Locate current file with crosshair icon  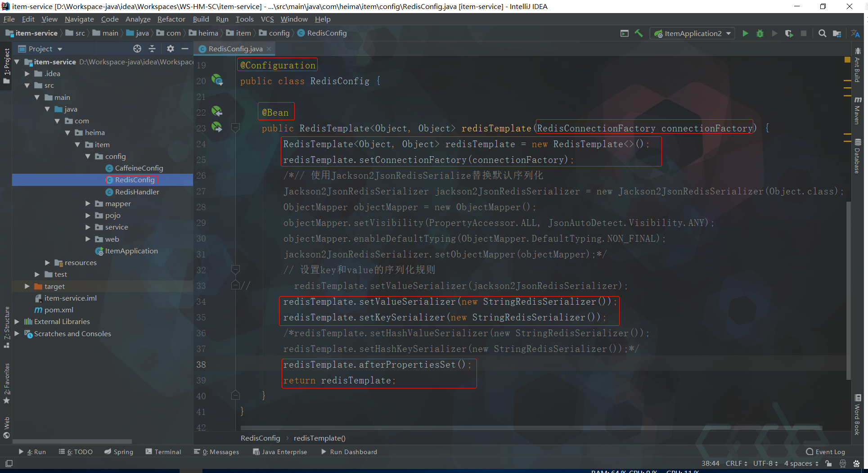[x=137, y=49]
